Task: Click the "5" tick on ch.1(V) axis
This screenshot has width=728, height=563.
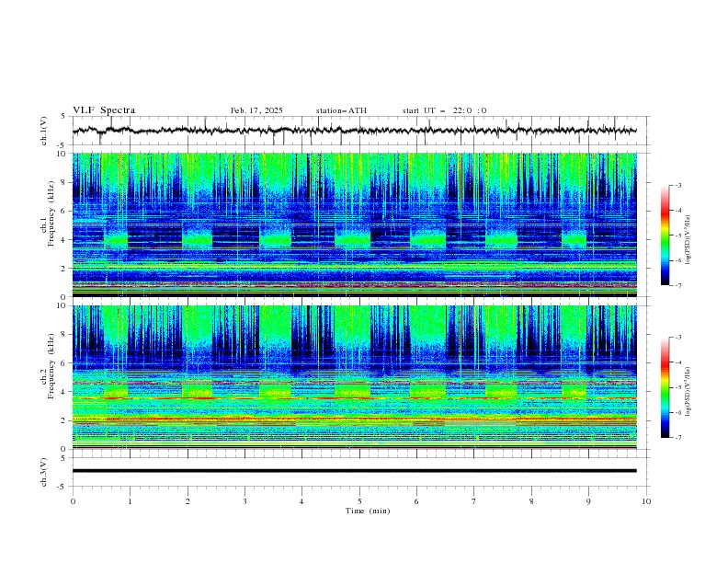Action: tap(63, 116)
